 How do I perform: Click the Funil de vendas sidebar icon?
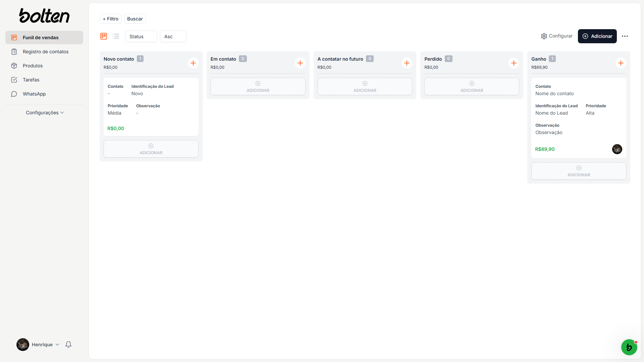[15, 38]
